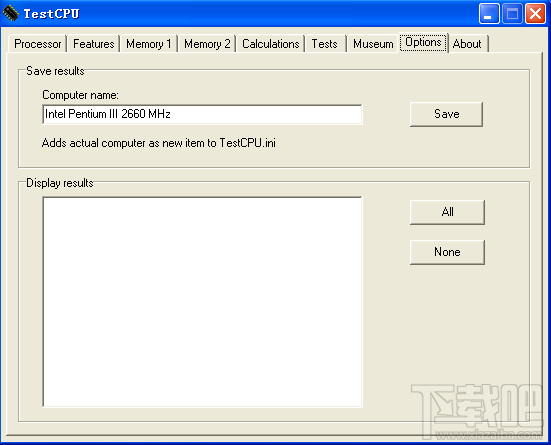Open the About tab
Image resolution: width=551 pixels, height=445 pixels.
click(x=467, y=44)
